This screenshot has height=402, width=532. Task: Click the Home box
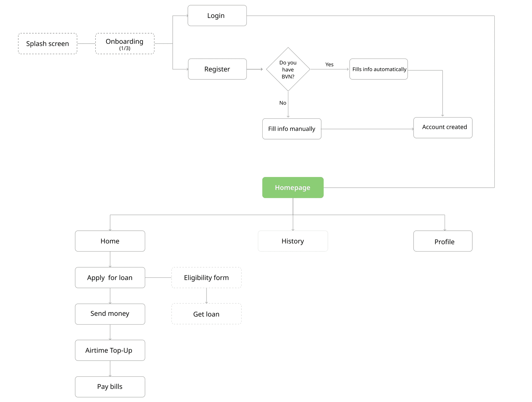(x=110, y=241)
